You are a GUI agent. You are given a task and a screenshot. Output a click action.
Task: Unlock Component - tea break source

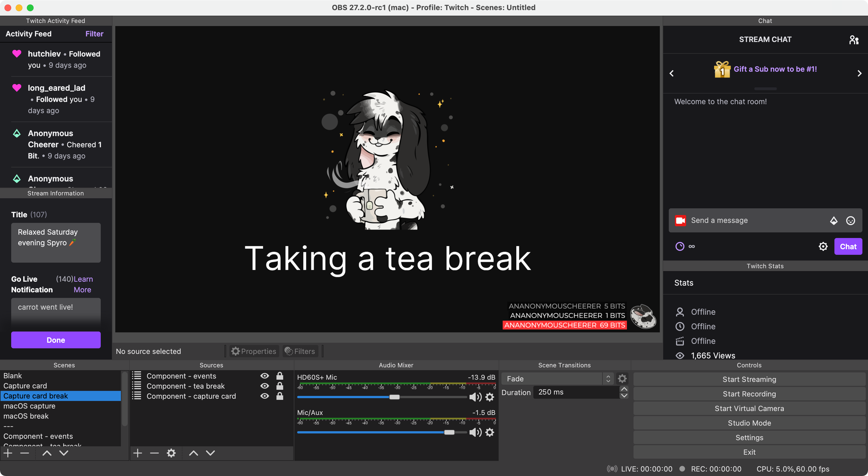click(280, 386)
